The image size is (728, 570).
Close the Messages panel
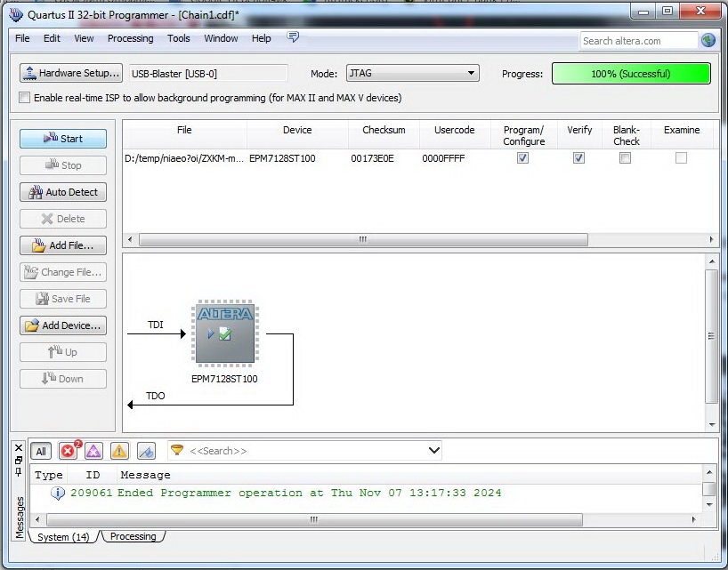point(19,447)
